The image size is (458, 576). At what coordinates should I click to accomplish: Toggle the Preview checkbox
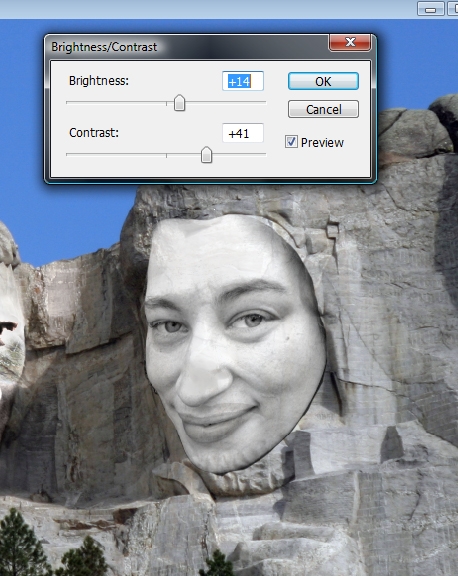291,142
